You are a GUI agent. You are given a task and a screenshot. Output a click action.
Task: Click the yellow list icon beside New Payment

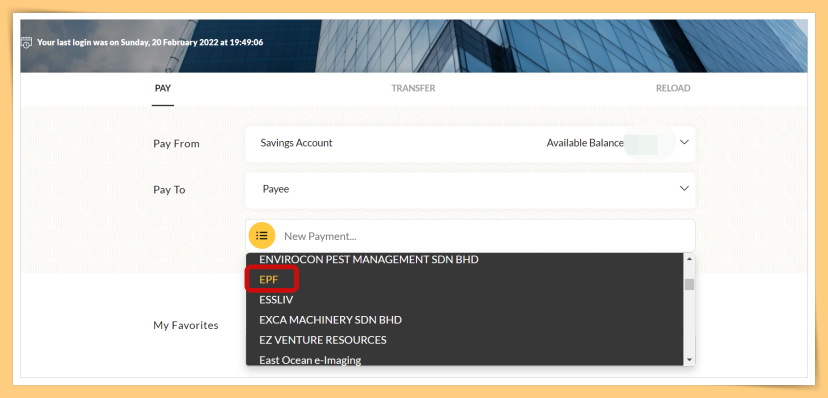point(262,235)
